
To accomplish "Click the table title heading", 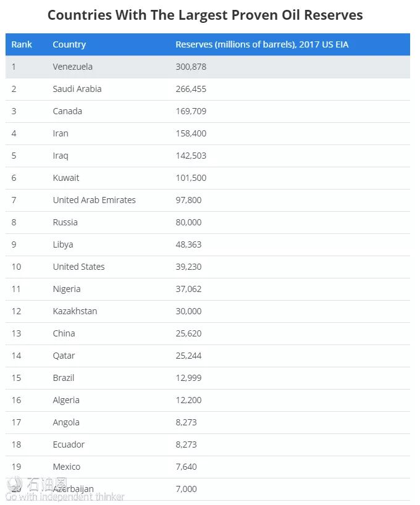I will tap(205, 15).
